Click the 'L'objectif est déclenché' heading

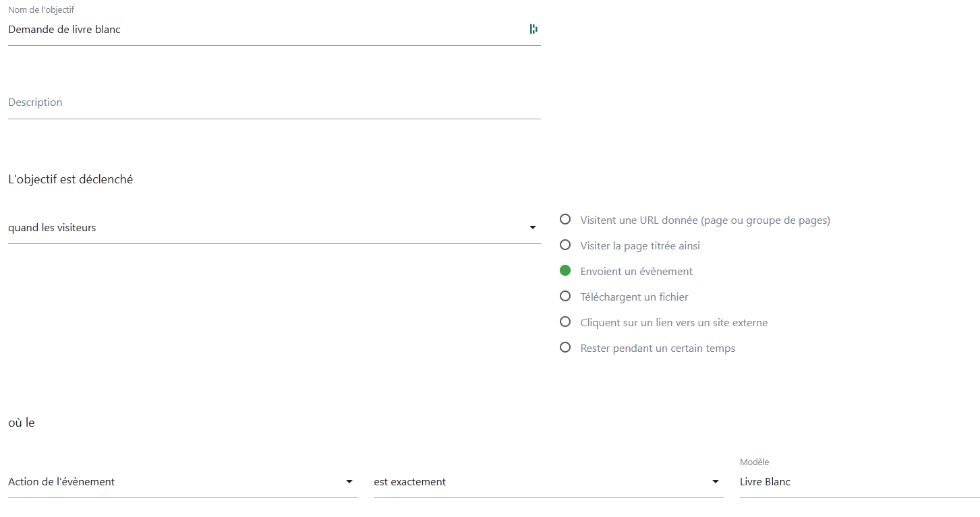pos(71,179)
